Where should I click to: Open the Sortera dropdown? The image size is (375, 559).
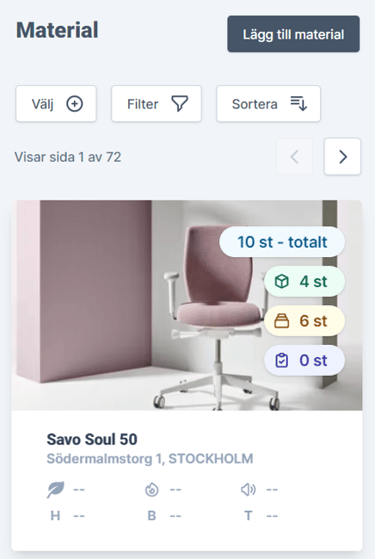268,104
